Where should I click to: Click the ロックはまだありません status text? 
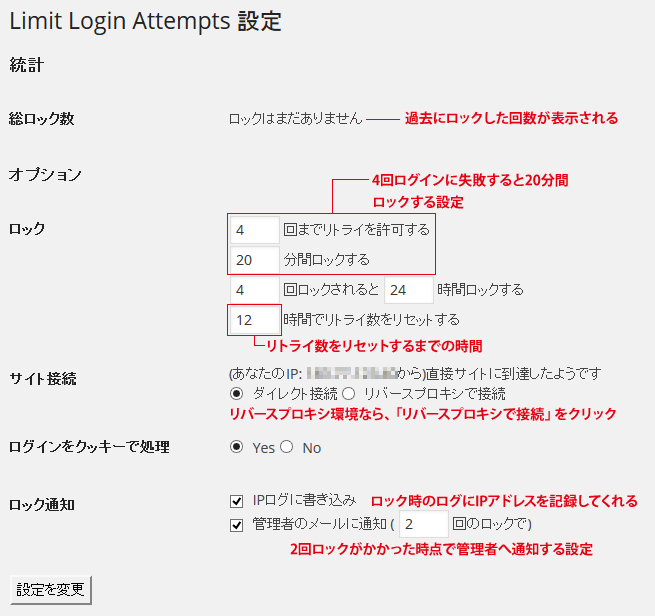[x=295, y=119]
